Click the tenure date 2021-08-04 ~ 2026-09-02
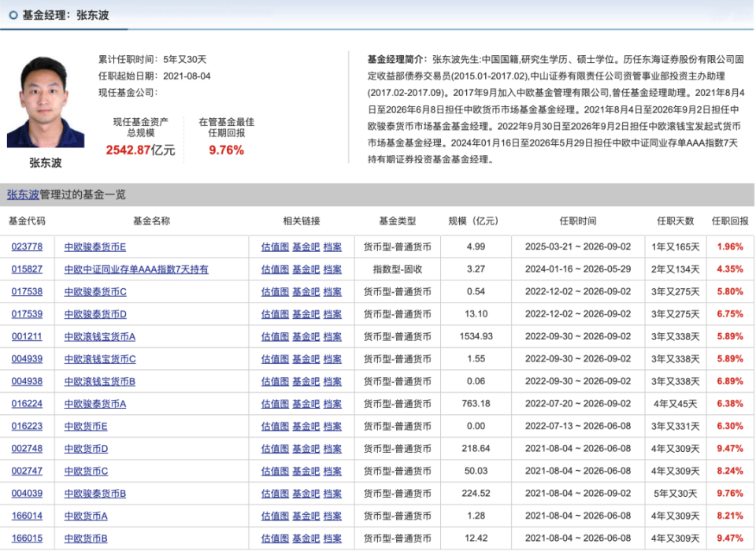The image size is (756, 559). [577, 494]
